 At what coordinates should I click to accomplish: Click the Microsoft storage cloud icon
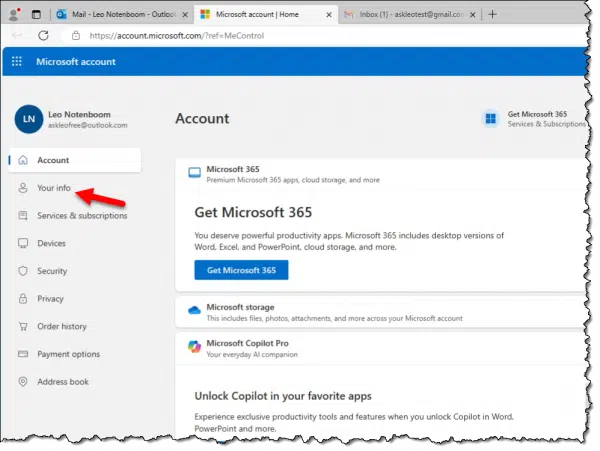[194, 310]
